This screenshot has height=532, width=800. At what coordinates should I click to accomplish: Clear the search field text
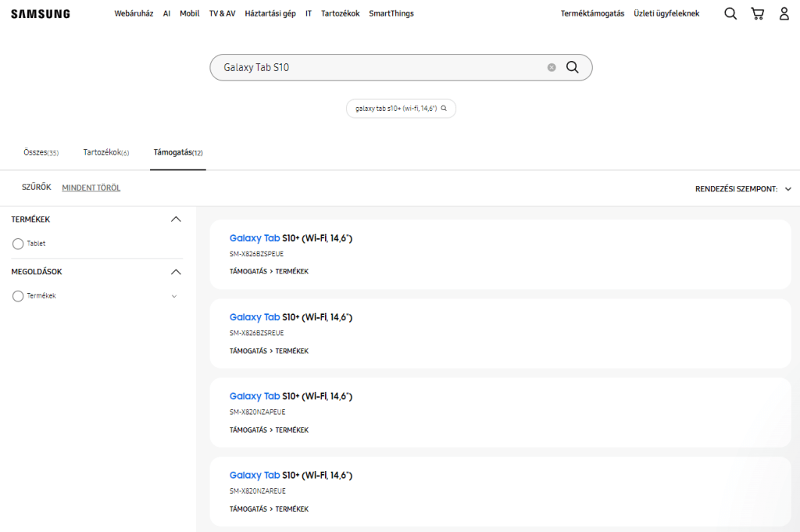pyautogui.click(x=552, y=67)
